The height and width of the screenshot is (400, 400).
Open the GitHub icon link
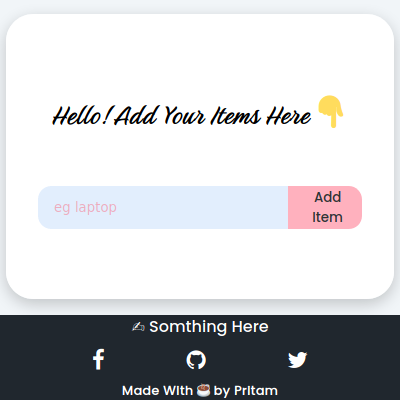[x=196, y=360]
